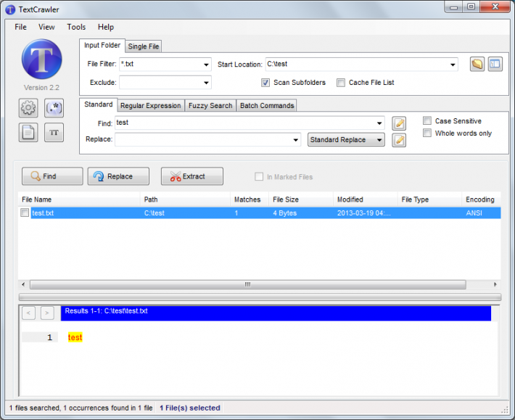Image resolution: width=515 pixels, height=420 pixels.
Task: Click the ANSI encoding cell
Action: [474, 213]
